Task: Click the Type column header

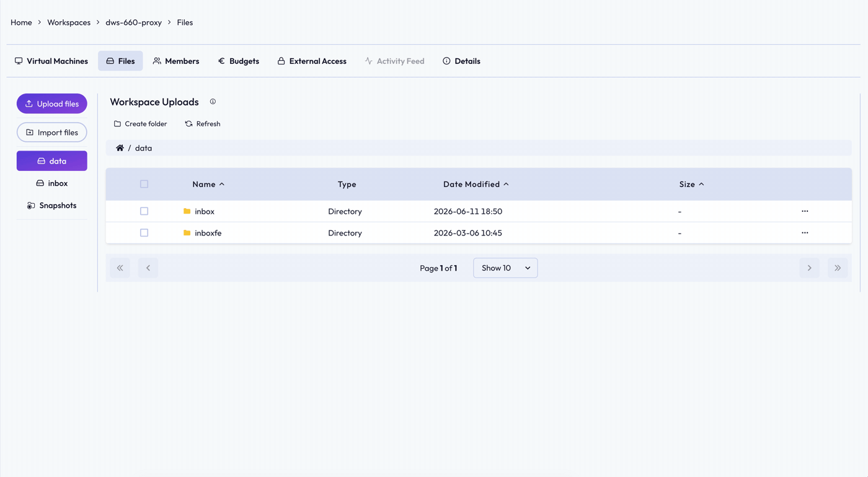Action: click(347, 184)
